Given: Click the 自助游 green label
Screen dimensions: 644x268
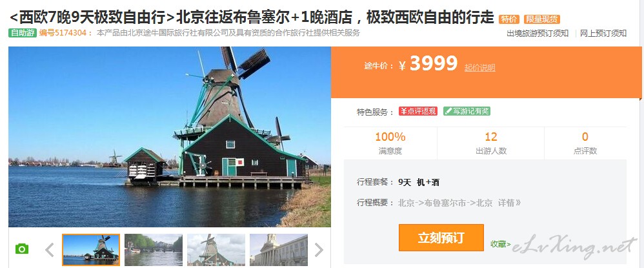Looking at the screenshot, I should click(x=23, y=33).
